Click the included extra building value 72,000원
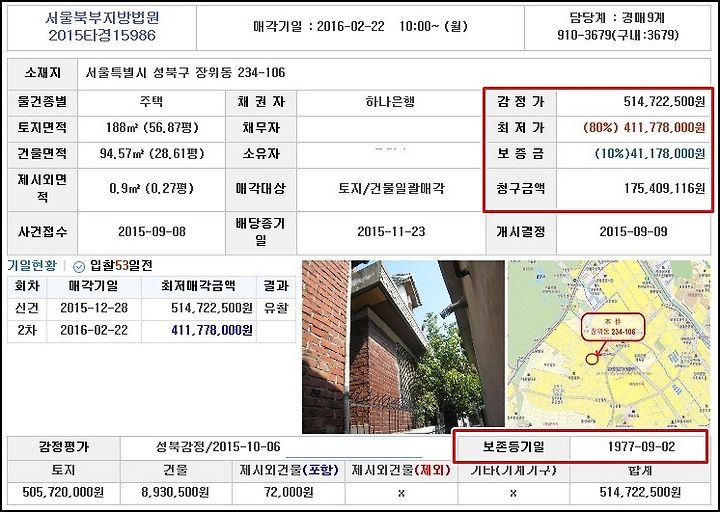The width and height of the screenshot is (720, 512). pos(289,493)
